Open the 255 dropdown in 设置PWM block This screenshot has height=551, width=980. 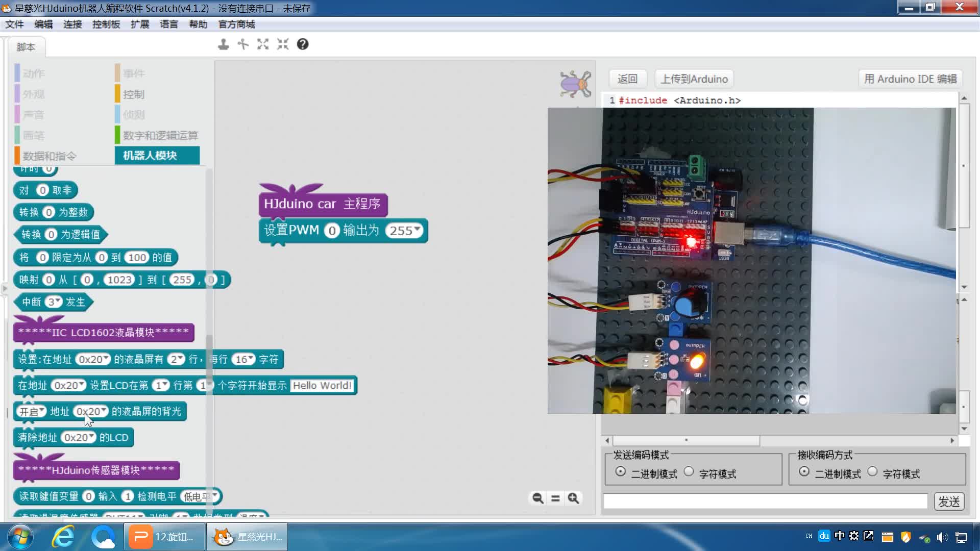point(405,231)
